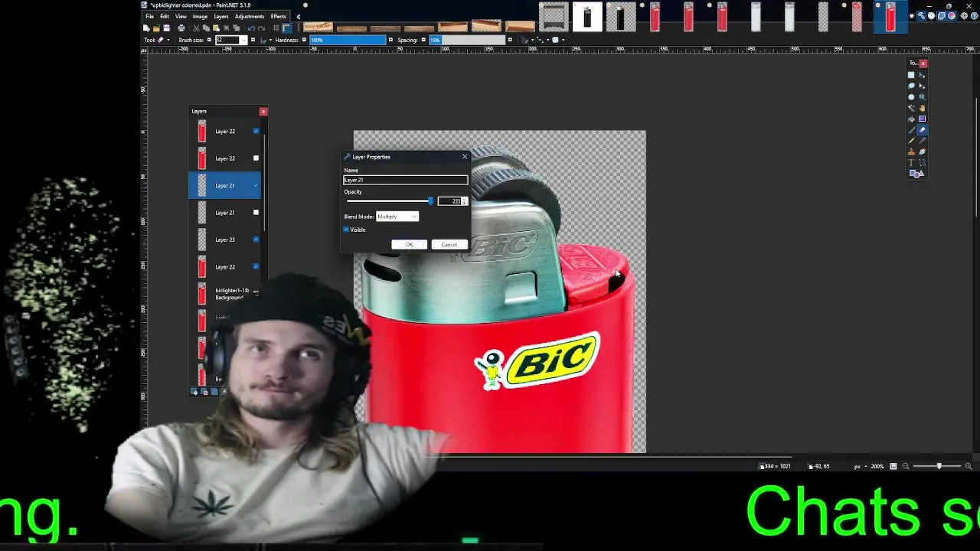Image resolution: width=980 pixels, height=551 pixels.
Task: Click the Redo arrow icon
Action: [261, 28]
